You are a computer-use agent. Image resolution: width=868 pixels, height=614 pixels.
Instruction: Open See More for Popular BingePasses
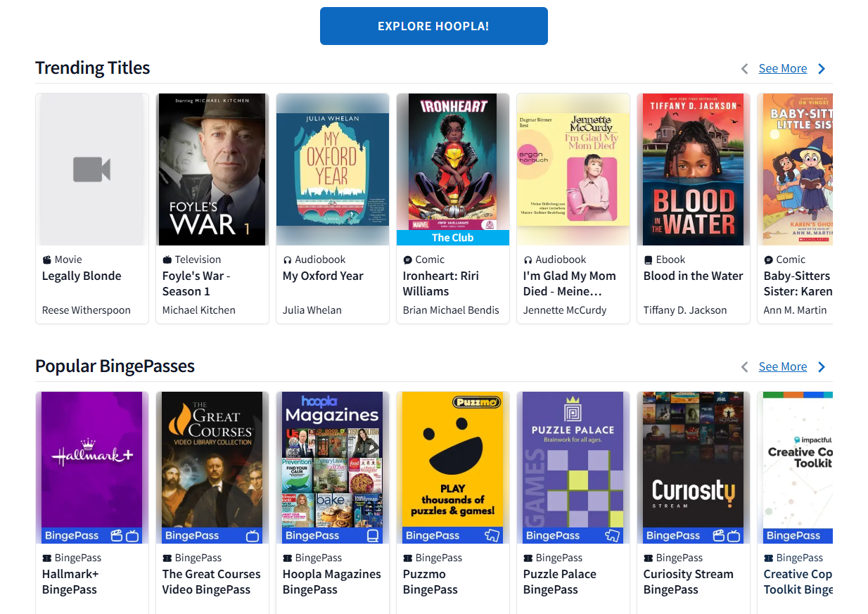coord(783,366)
